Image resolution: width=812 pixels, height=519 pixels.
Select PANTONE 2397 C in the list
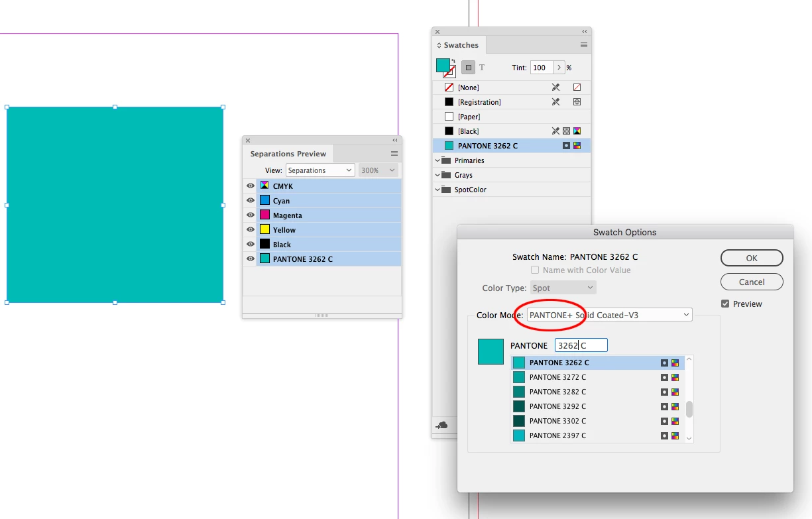tap(598, 435)
